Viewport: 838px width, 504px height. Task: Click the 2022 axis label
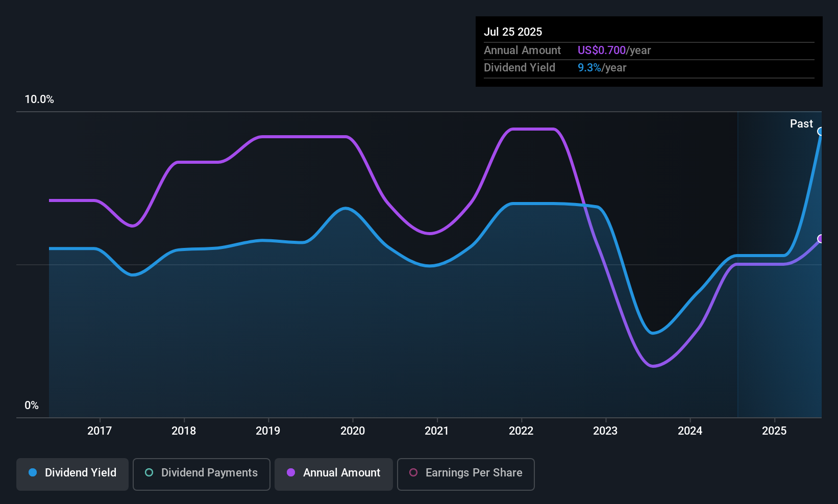(521, 431)
